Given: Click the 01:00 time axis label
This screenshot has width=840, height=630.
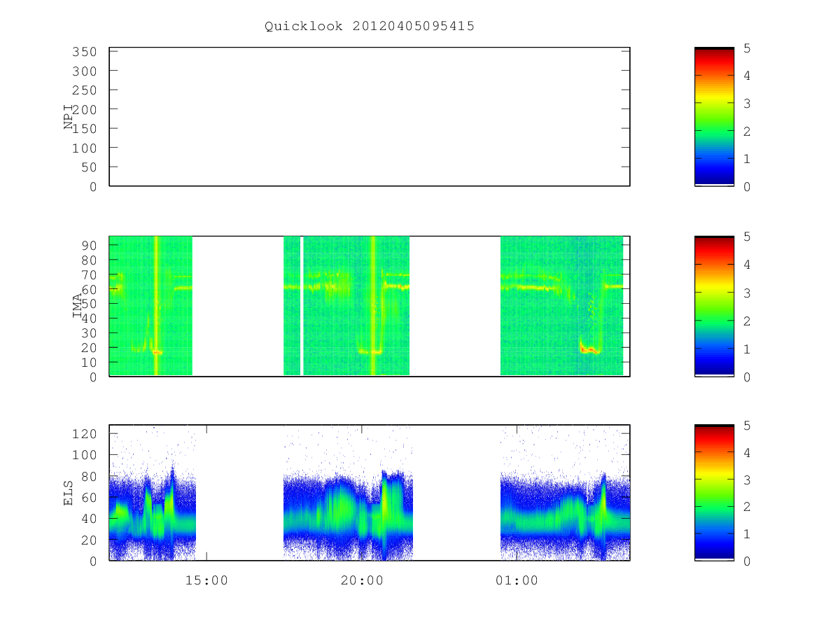Looking at the screenshot, I should (517, 580).
